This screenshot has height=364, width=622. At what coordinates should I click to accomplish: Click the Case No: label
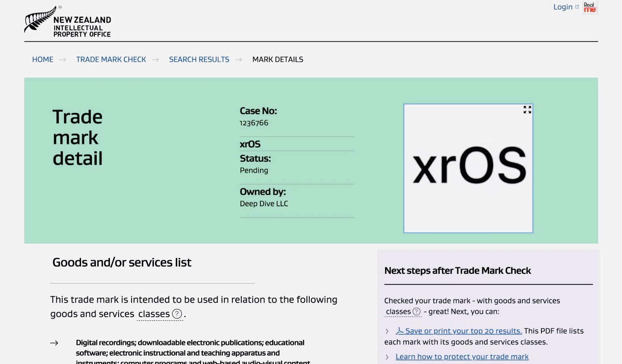coord(258,111)
